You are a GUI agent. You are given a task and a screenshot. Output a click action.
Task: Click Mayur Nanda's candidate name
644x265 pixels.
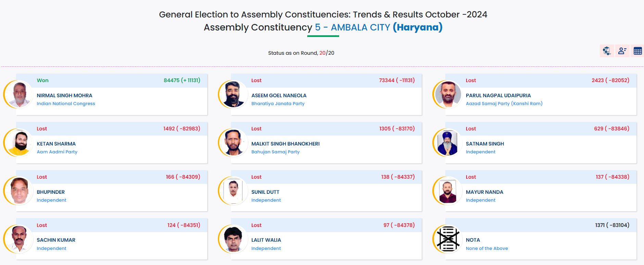click(x=484, y=192)
